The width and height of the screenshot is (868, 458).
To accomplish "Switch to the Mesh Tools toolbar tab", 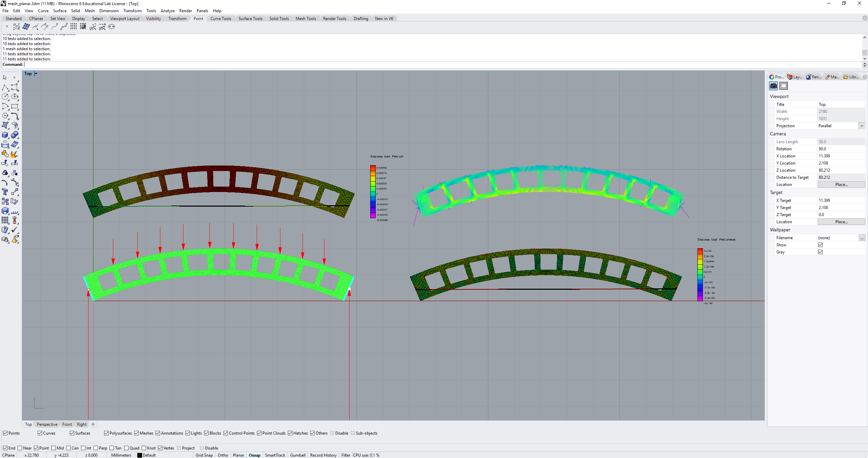I will (x=305, y=19).
